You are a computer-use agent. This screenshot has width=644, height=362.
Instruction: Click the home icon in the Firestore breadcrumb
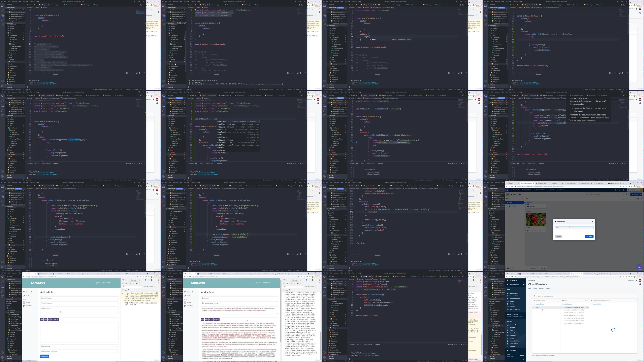tap(535, 296)
